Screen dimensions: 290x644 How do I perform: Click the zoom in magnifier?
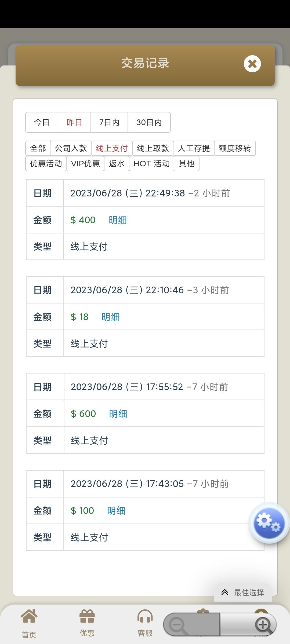(x=263, y=625)
